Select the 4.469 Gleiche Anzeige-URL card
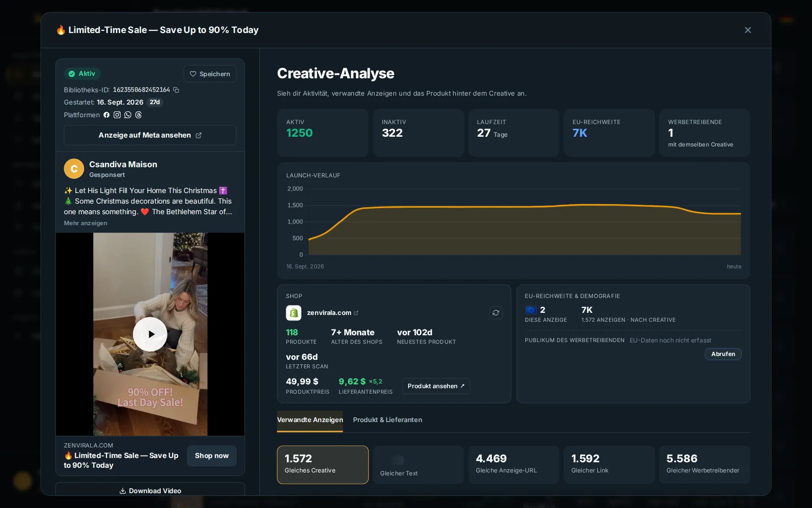The image size is (812, 508). pyautogui.click(x=513, y=464)
